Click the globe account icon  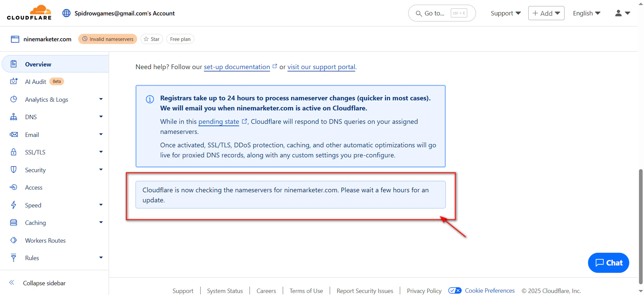[x=66, y=13]
